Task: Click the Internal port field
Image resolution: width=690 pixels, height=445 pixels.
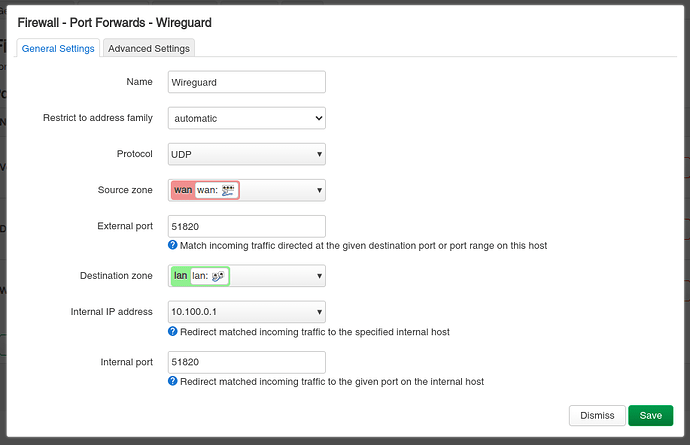Action: click(x=246, y=362)
